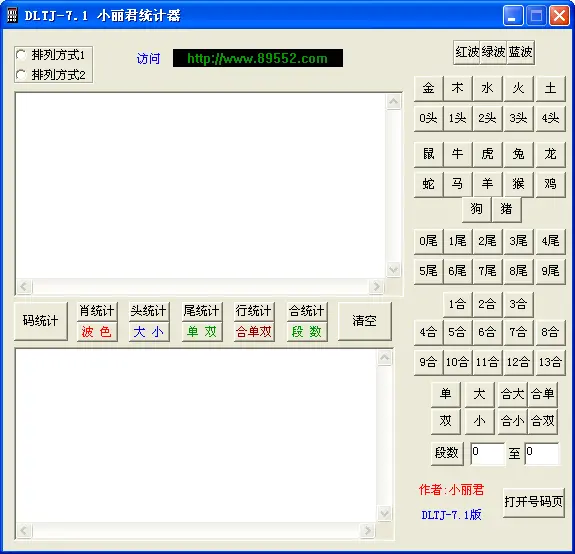Click the upper text area's down scroll arrow
575x554 pixels.
point(393,270)
